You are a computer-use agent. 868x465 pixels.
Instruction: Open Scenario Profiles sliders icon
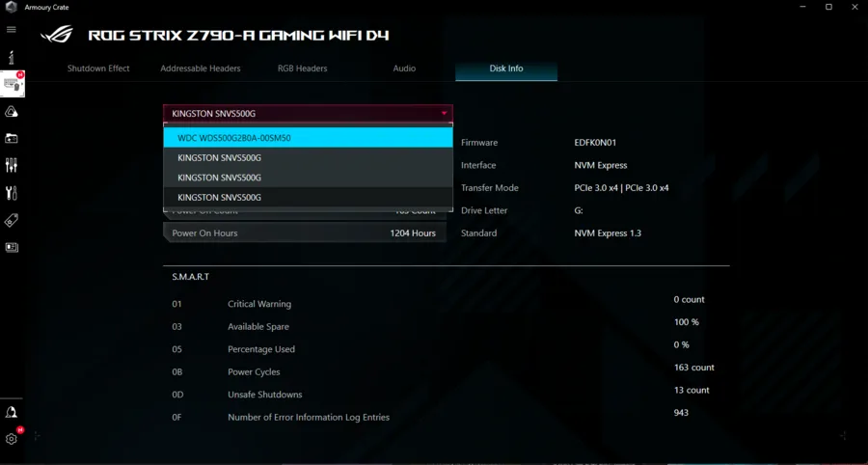pyautogui.click(x=11, y=165)
